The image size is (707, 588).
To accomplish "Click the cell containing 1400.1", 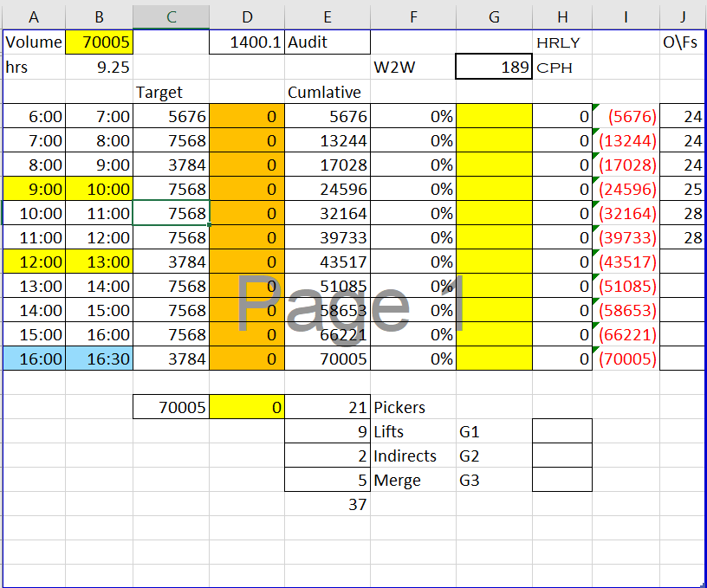I will 247,42.
